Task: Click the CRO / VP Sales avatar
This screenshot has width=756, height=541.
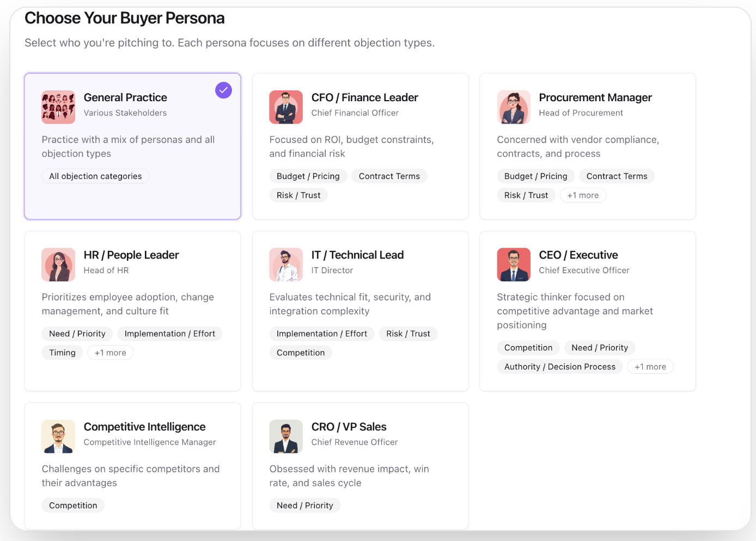Action: 286,437
